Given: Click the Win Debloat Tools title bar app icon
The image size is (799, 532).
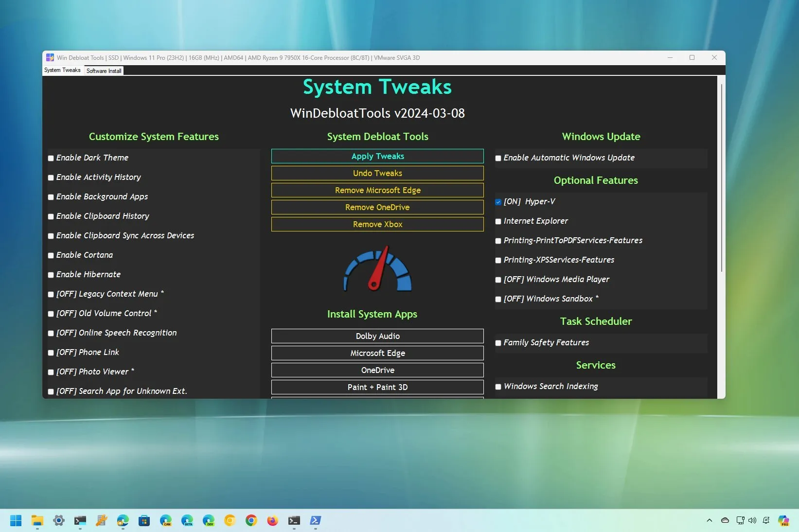Looking at the screenshot, I should pyautogui.click(x=50, y=57).
